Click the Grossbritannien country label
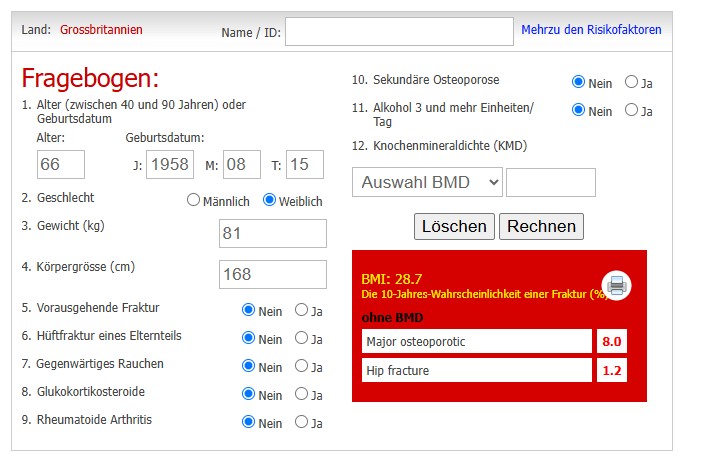 point(101,30)
